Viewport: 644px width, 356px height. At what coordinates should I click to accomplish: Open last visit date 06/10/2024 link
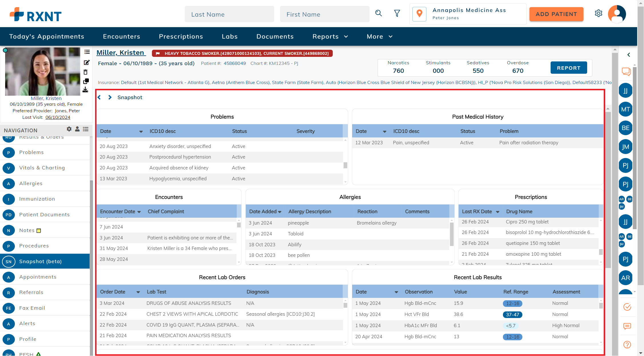(x=58, y=117)
